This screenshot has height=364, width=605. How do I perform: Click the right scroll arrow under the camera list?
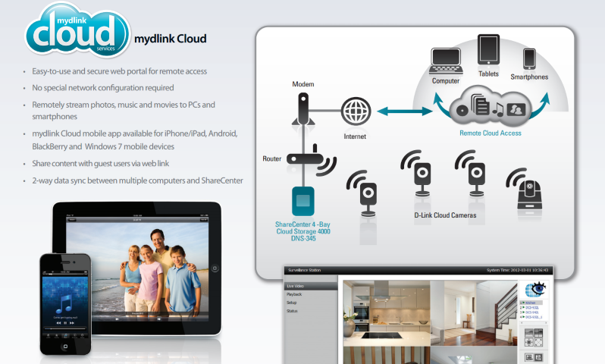point(546,323)
